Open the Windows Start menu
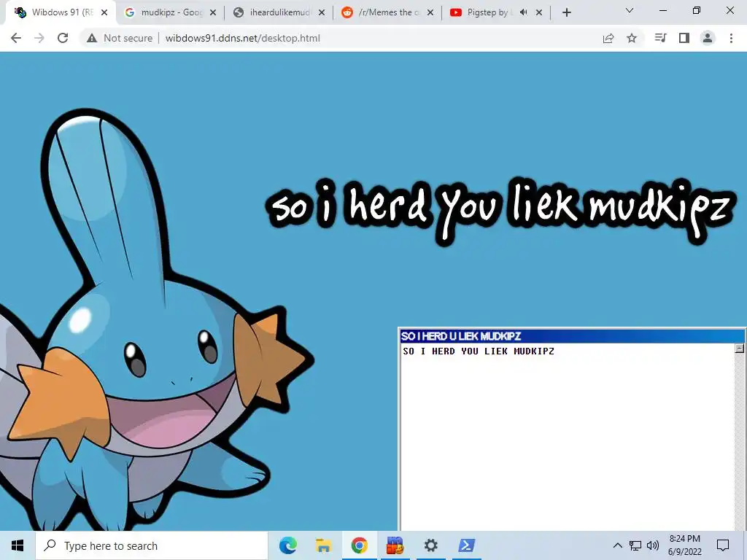 point(18,545)
